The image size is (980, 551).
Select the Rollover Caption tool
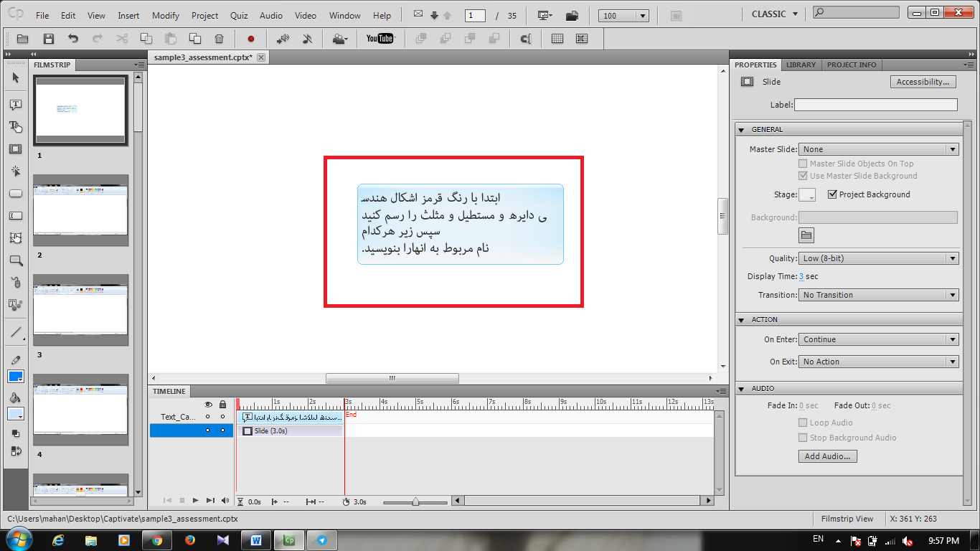click(16, 127)
